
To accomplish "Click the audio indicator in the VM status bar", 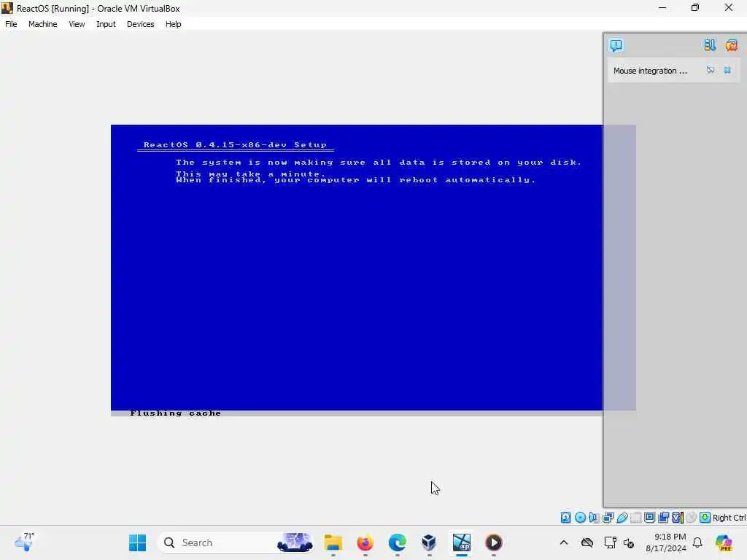I will 594,517.
